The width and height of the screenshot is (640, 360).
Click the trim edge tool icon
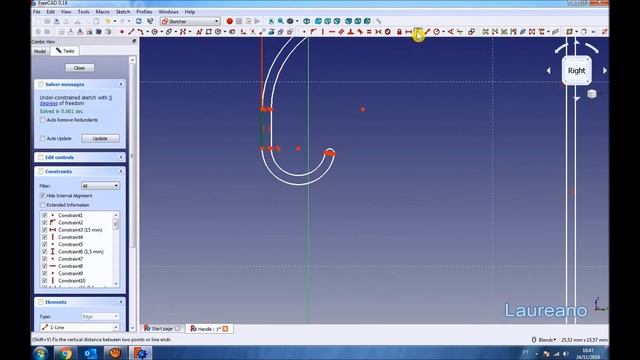[253, 31]
